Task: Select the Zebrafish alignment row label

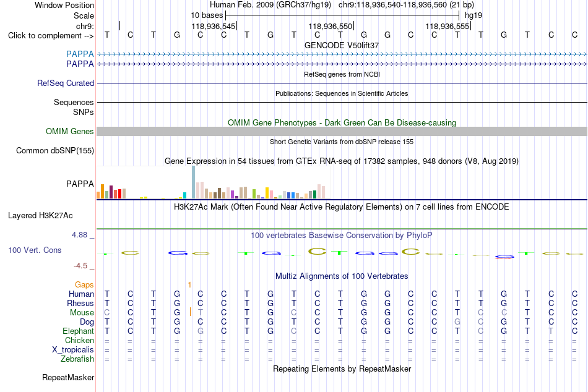Action: point(77,359)
